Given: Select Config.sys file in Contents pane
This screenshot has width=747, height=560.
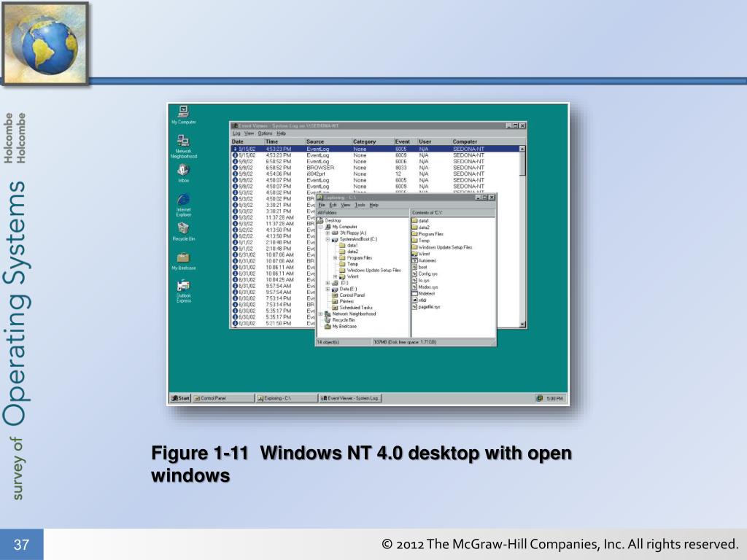Looking at the screenshot, I should pyautogui.click(x=425, y=274).
